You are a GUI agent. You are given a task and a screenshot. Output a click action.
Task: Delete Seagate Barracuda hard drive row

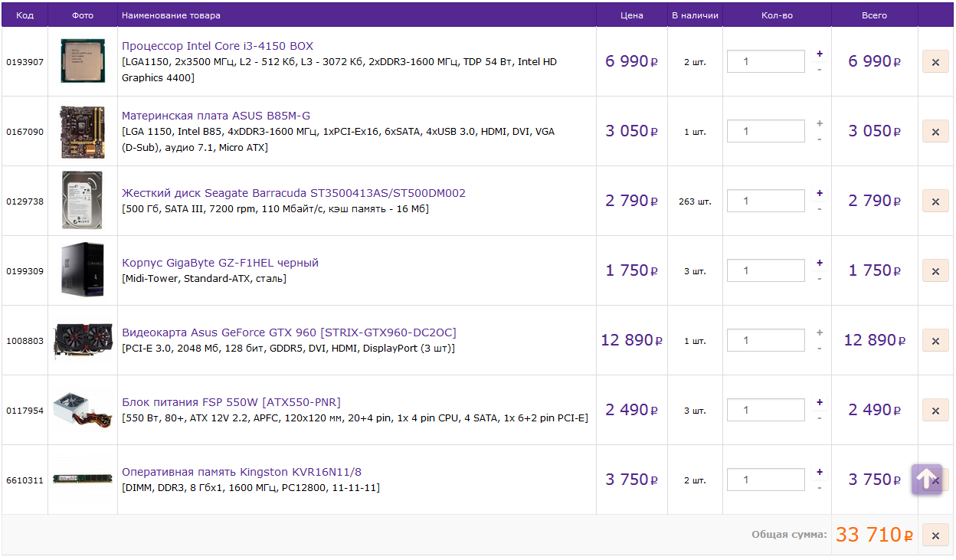pyautogui.click(x=935, y=201)
